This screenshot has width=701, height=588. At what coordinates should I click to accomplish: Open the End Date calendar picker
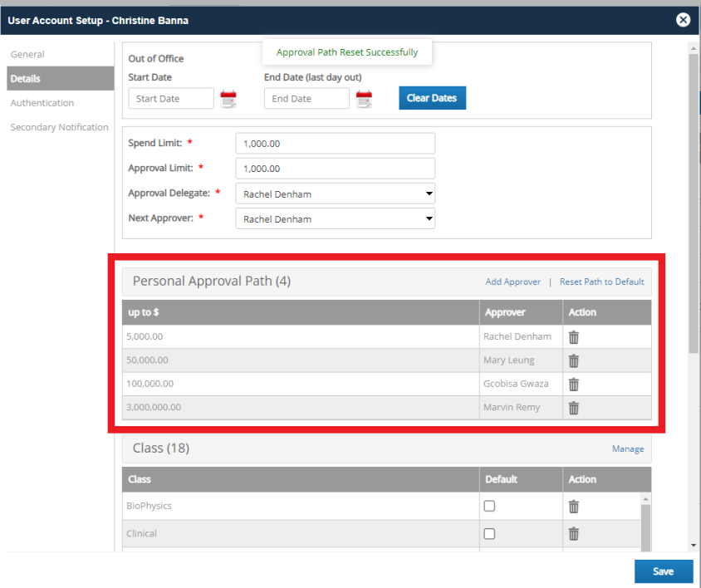[364, 97]
